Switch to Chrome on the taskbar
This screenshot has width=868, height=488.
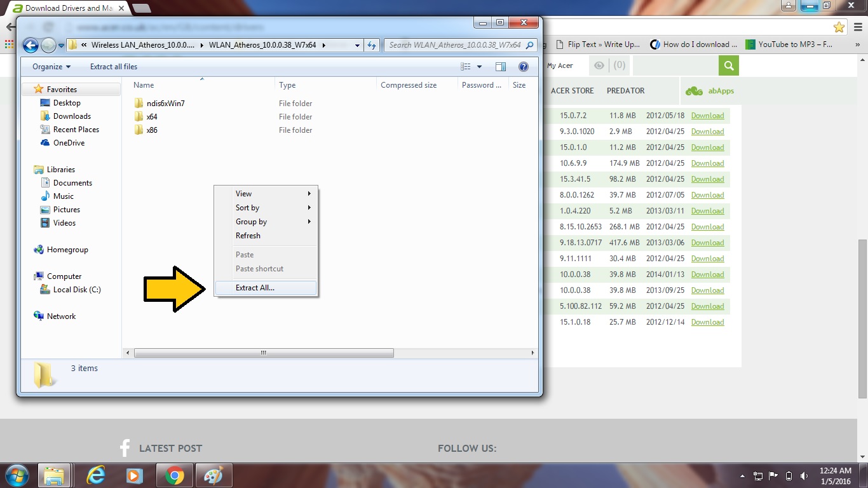175,475
